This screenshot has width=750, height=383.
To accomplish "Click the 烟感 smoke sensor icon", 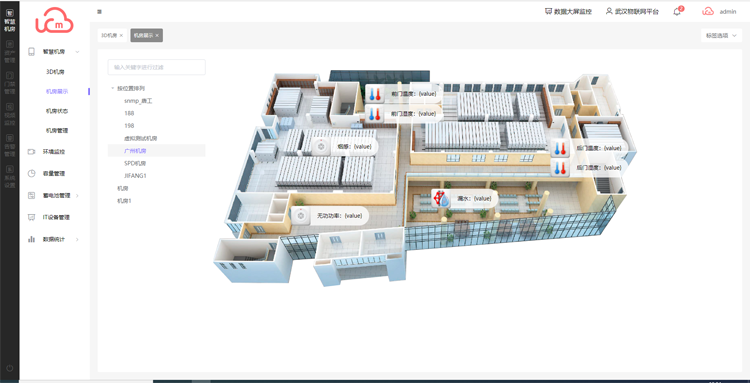I will pos(321,146).
